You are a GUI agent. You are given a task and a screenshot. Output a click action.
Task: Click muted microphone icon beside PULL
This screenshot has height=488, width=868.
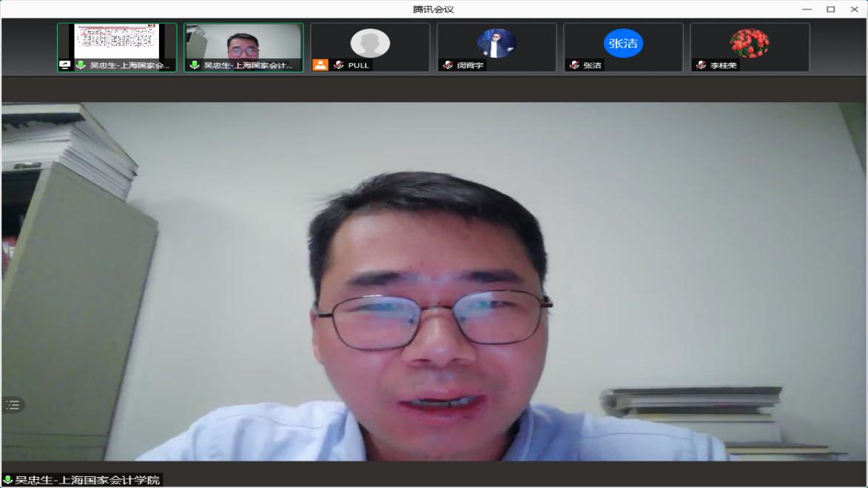[338, 65]
